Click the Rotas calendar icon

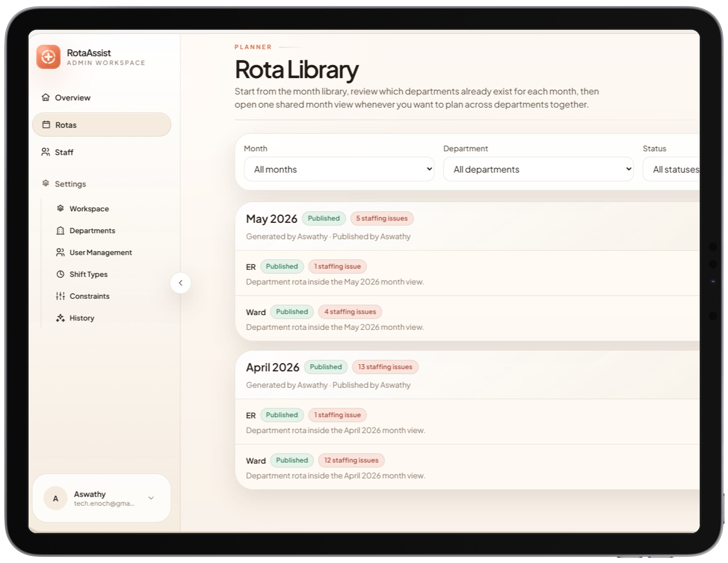point(46,125)
